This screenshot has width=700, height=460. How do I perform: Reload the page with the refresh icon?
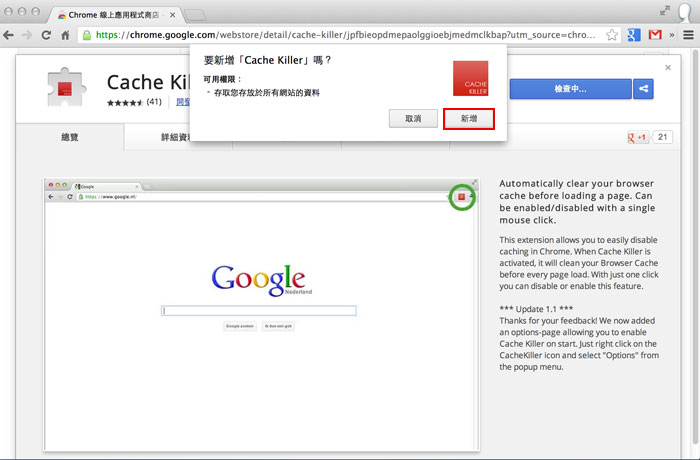coord(46,35)
